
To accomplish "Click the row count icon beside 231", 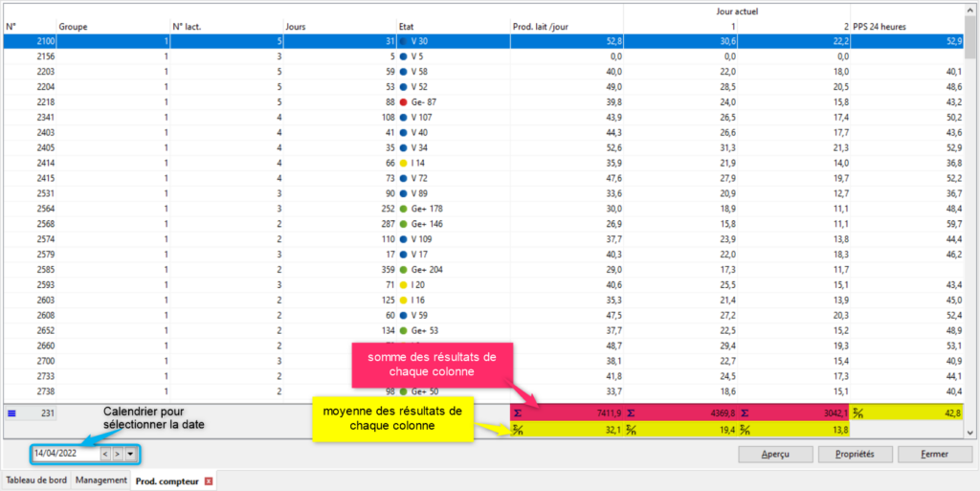I will click(11, 413).
